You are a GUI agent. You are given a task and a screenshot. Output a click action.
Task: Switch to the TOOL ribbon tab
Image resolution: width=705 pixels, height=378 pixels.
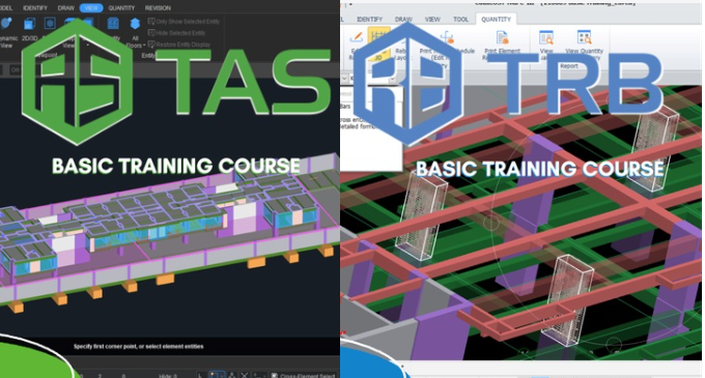pyautogui.click(x=460, y=19)
